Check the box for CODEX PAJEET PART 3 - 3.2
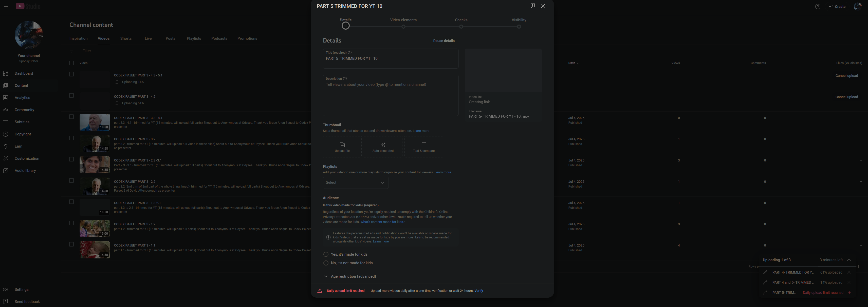This screenshot has height=307, width=868. (71, 138)
